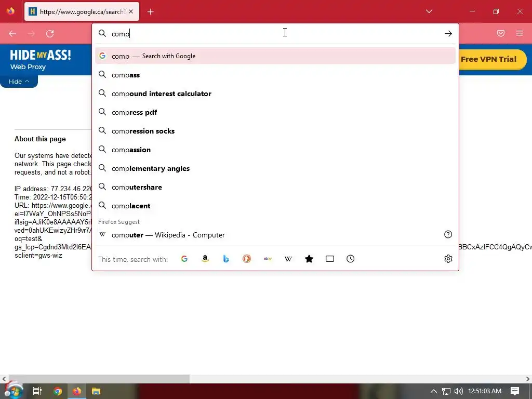Click the 'About this page' heading
The height and width of the screenshot is (399, 532).
[x=40, y=139]
